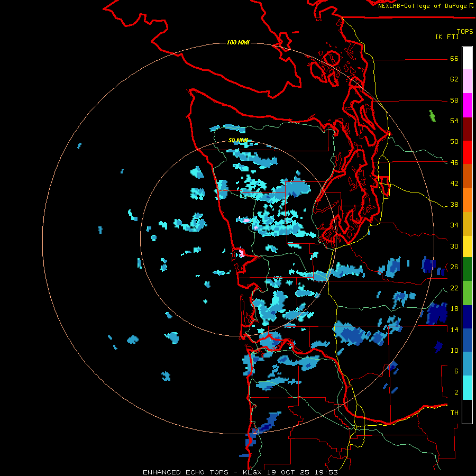Click the TOPS legend heading

point(465,32)
